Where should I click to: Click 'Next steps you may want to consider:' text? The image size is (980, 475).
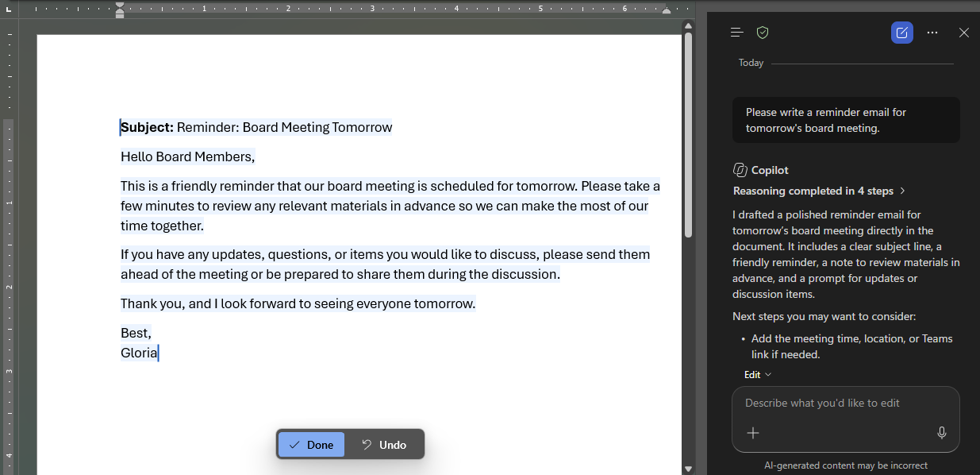pyautogui.click(x=824, y=316)
